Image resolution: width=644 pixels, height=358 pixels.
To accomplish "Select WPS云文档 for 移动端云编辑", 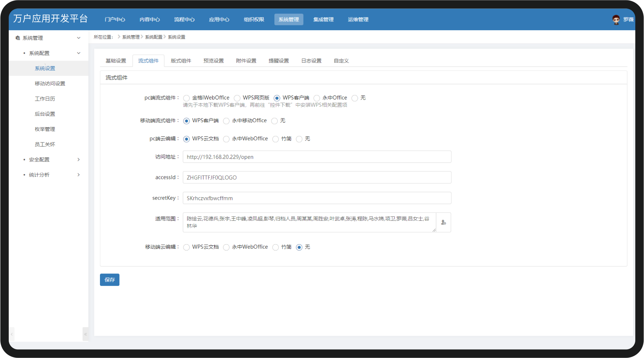I will [186, 247].
